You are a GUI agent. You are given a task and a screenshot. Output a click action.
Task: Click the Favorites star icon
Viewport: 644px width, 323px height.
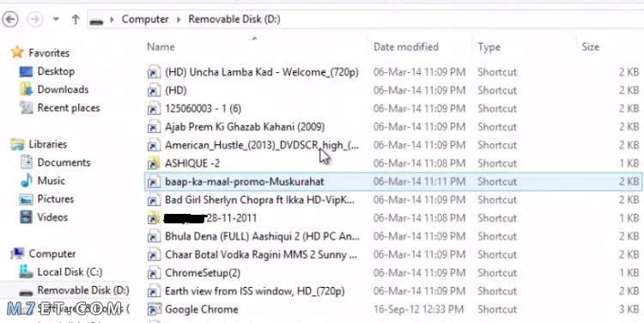[17, 52]
